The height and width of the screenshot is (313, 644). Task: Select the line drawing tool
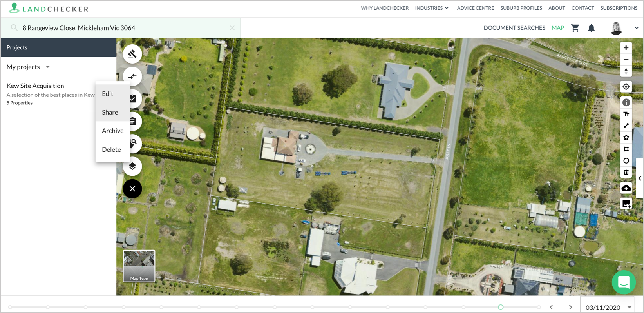(x=626, y=126)
